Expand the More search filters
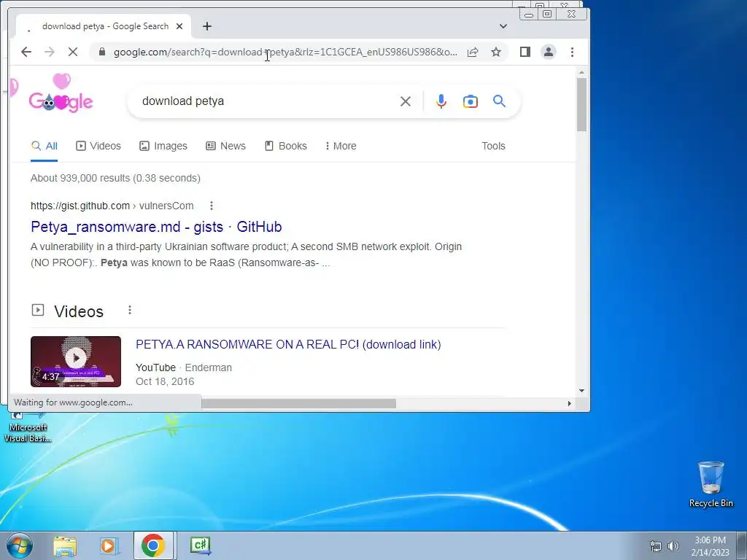 coord(341,146)
